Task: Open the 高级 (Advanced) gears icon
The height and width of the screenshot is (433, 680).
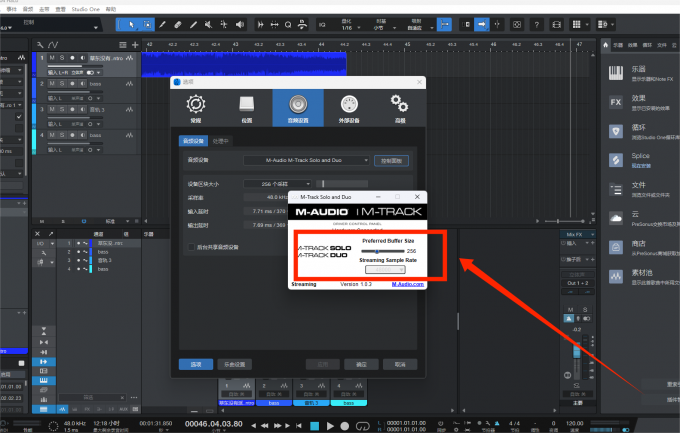Action: pyautogui.click(x=400, y=105)
